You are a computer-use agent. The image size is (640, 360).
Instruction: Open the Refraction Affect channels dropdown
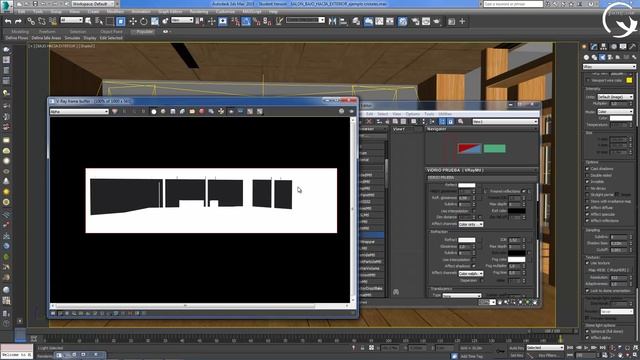tap(471, 273)
